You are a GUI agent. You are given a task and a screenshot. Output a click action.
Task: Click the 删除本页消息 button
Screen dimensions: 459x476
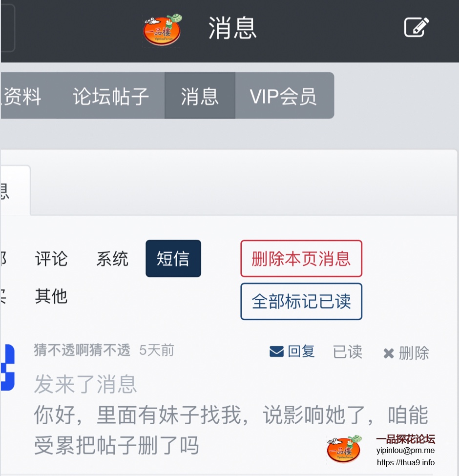301,258
